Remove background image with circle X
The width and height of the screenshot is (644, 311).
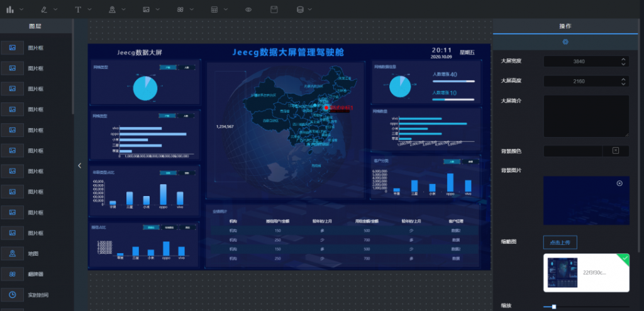point(619,183)
